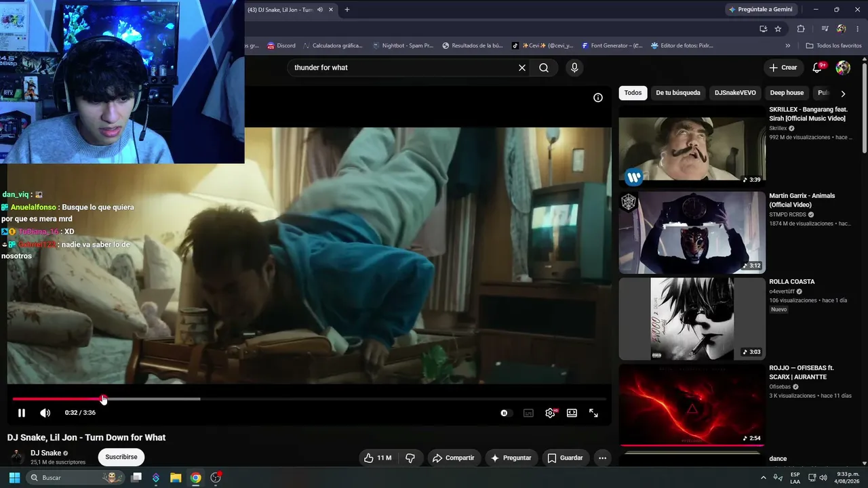
Task: Click the 'SKRILLEX - Bangarang feat. Sirah' title
Action: (808, 114)
